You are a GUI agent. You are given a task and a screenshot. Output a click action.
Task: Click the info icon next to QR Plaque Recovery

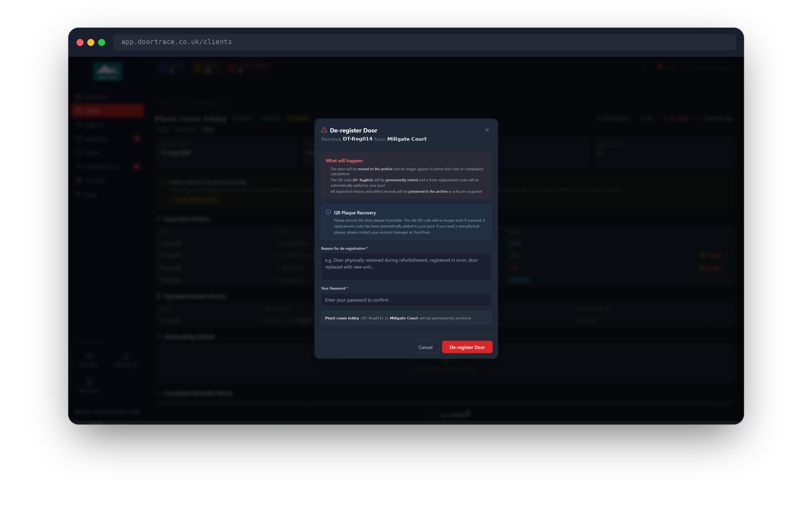328,212
